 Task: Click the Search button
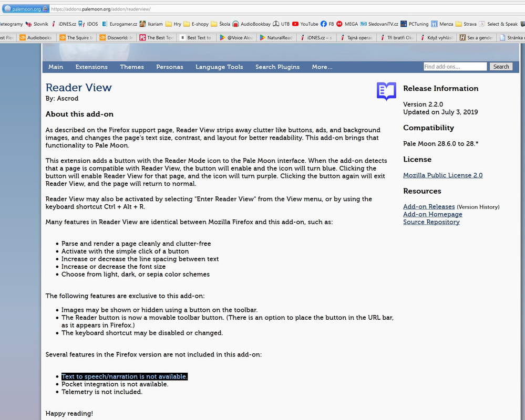tap(501, 67)
